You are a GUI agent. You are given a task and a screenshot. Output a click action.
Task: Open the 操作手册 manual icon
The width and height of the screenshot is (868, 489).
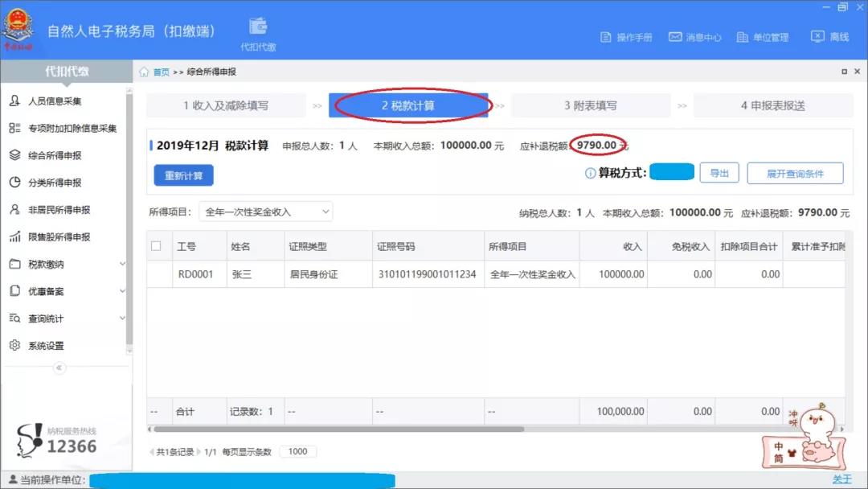(x=604, y=36)
